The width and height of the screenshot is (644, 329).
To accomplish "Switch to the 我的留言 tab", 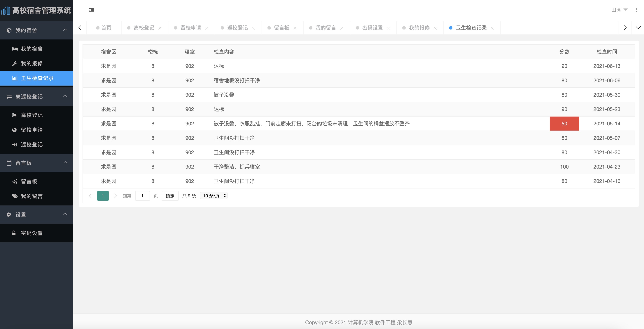I will coord(325,28).
